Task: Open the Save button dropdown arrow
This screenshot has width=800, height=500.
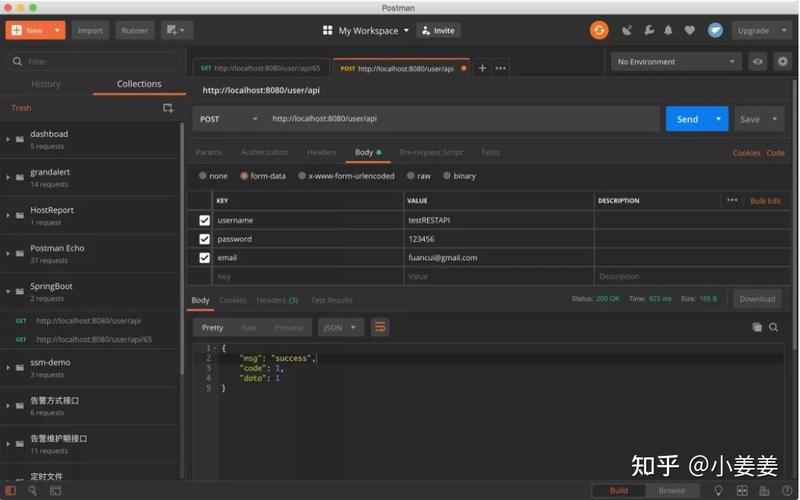Action: point(774,119)
